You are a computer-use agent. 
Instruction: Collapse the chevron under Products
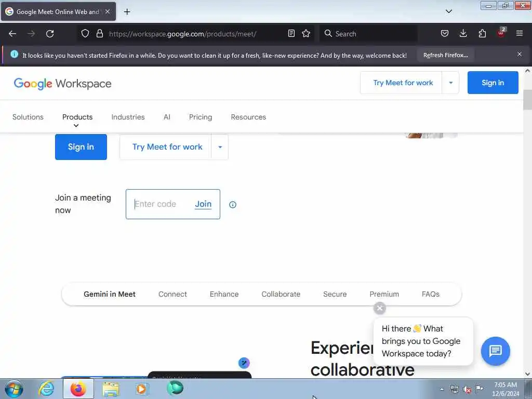point(76,126)
